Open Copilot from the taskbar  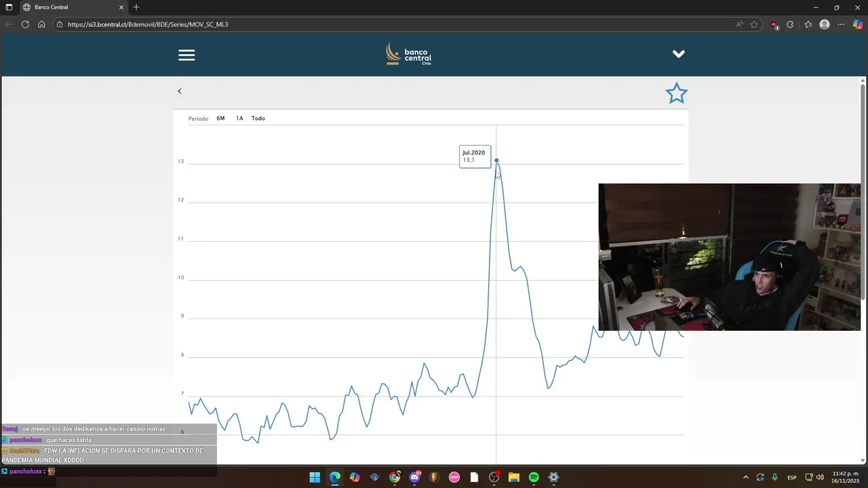coord(355,477)
